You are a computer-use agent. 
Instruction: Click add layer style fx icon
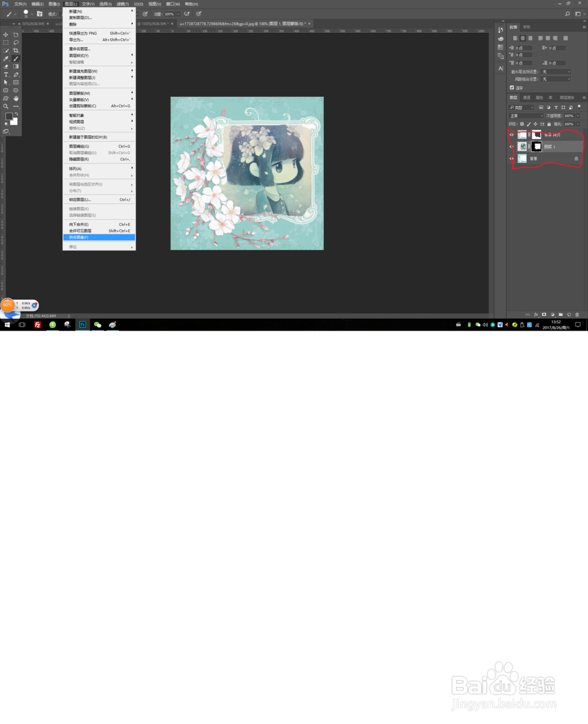[x=536, y=315]
